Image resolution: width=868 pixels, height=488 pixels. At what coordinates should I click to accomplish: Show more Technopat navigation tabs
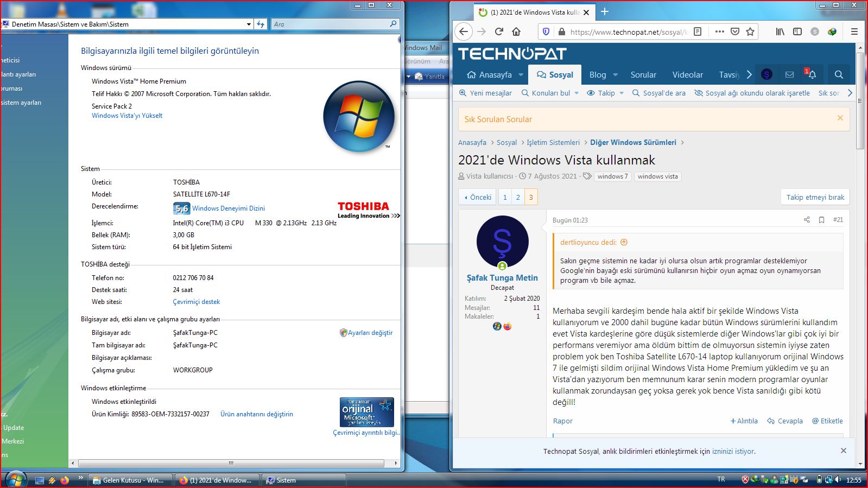coord(749,74)
